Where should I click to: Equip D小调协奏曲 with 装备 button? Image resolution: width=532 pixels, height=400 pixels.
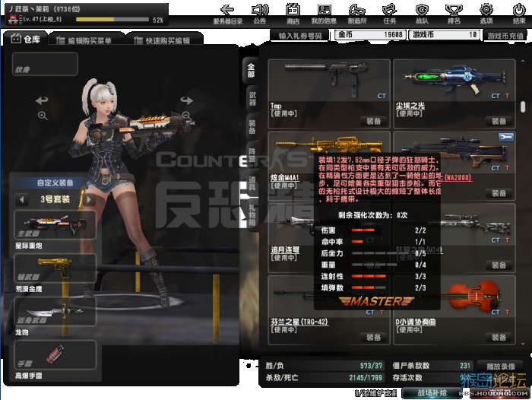point(499,337)
